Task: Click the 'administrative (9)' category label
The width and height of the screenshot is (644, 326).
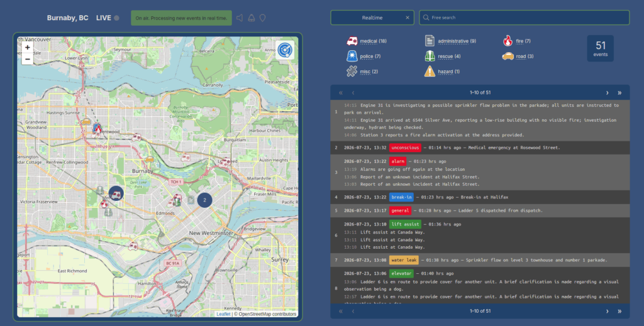Action: click(457, 41)
